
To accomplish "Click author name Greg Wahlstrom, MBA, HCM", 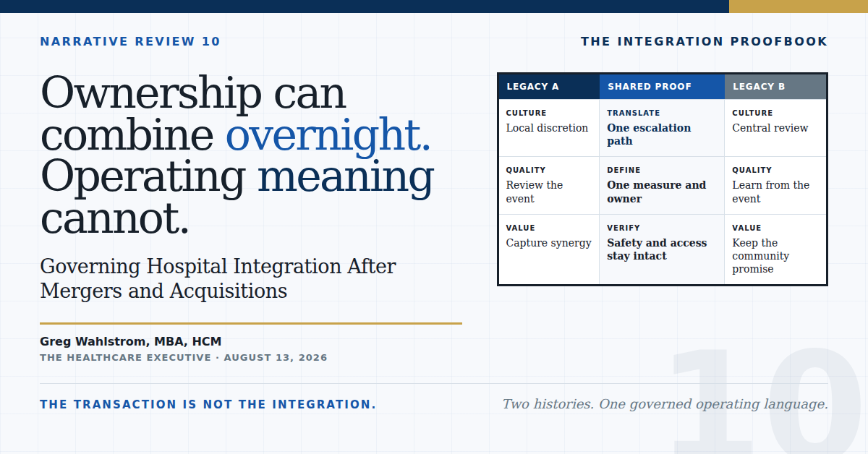I will (x=131, y=341).
